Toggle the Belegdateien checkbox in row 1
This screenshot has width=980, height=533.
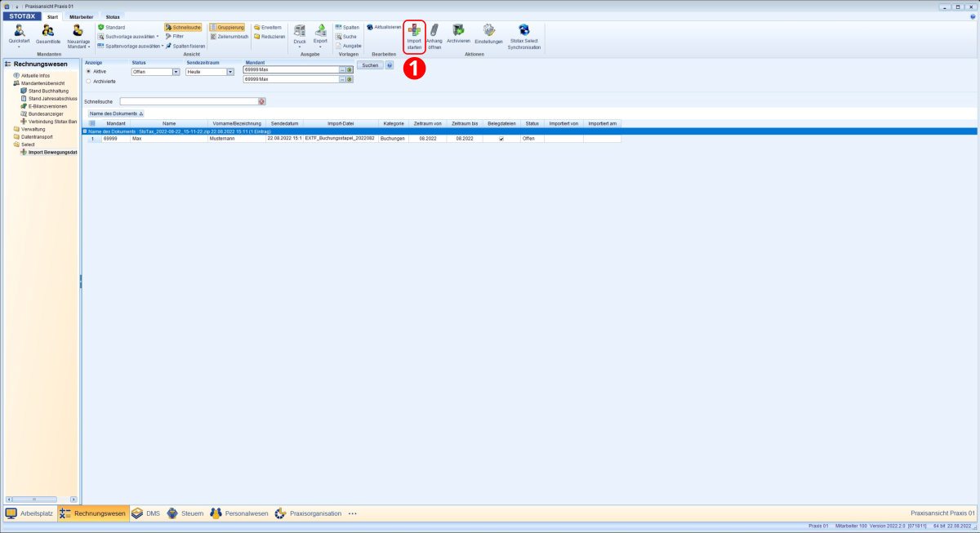[x=501, y=139]
